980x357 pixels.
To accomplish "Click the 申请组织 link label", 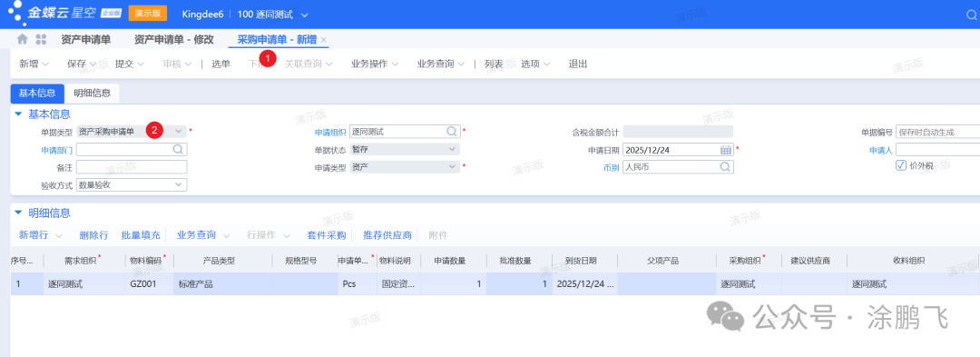I will click(x=330, y=132).
